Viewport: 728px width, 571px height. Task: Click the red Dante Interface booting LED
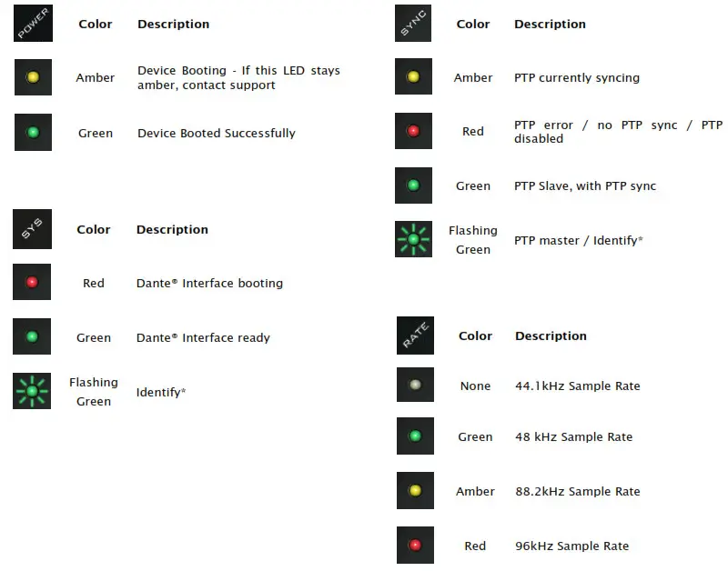coord(32,282)
